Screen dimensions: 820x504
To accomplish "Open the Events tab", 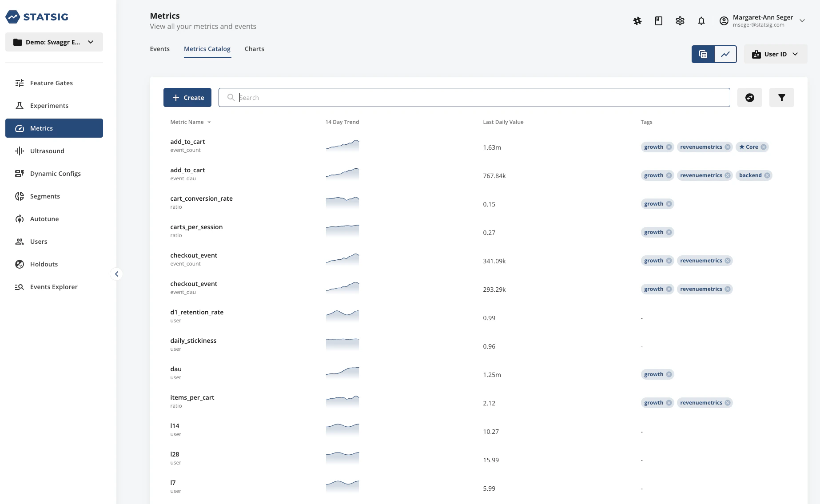I will coord(159,49).
